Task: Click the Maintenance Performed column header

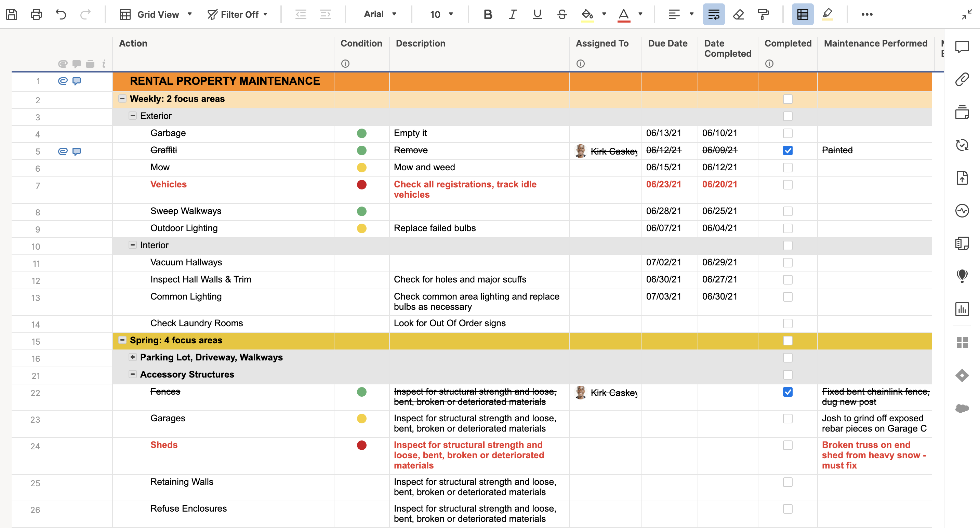Action: click(875, 43)
